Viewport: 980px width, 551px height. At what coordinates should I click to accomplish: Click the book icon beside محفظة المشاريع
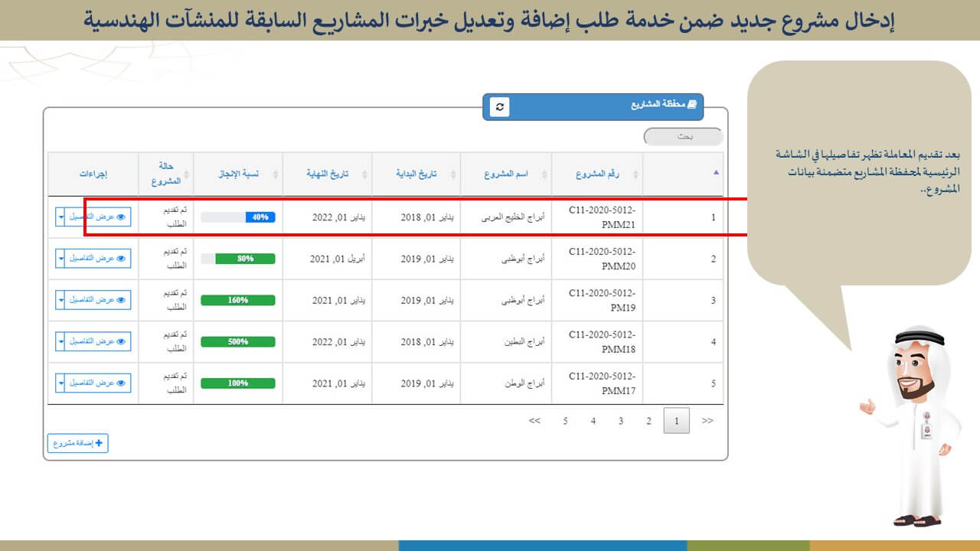tap(691, 105)
